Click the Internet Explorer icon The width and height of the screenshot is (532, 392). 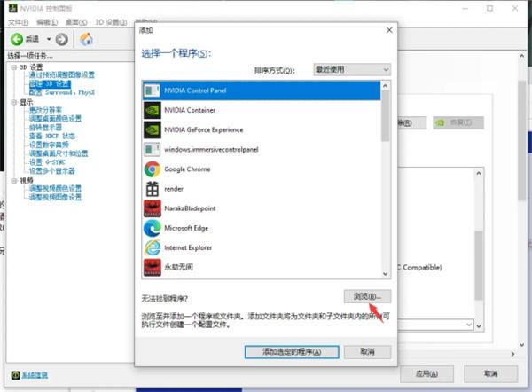click(x=152, y=247)
